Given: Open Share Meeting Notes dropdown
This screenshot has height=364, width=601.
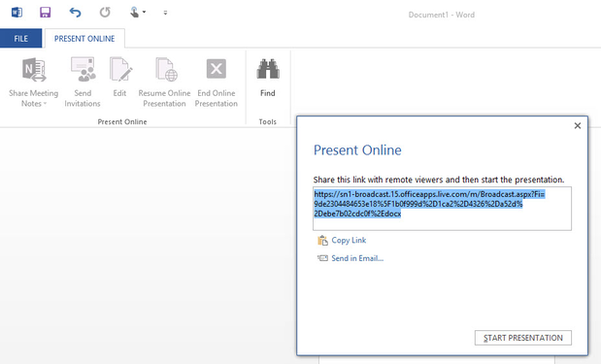Looking at the screenshot, I should (34, 83).
